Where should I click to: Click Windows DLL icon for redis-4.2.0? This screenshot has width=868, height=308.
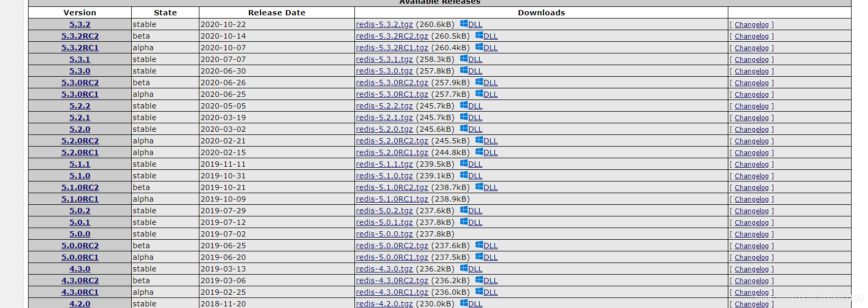(x=464, y=303)
